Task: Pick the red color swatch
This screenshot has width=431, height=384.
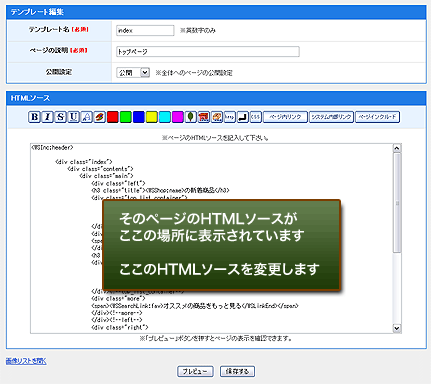Action: point(112,117)
